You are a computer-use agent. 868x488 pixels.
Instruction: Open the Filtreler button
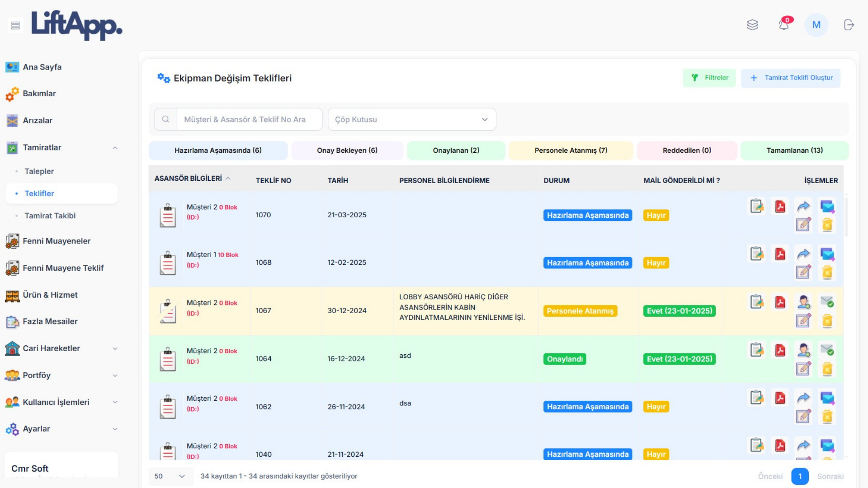[709, 78]
